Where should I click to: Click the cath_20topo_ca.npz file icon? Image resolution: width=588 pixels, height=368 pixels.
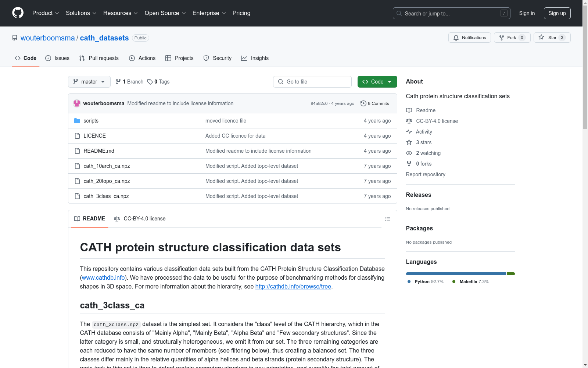click(x=77, y=181)
